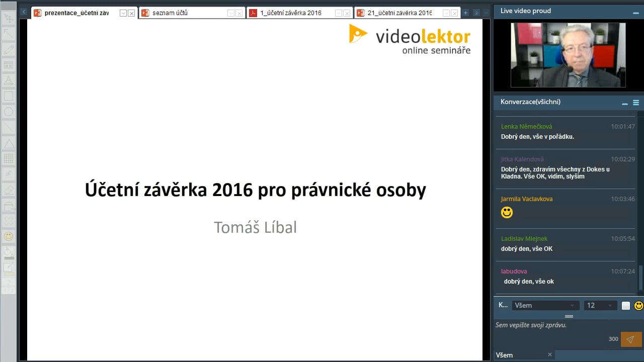The height and width of the screenshot is (362, 644).
Task: Open dropdown on 1_účetní závěrka 2016 tab
Action: click(338, 14)
